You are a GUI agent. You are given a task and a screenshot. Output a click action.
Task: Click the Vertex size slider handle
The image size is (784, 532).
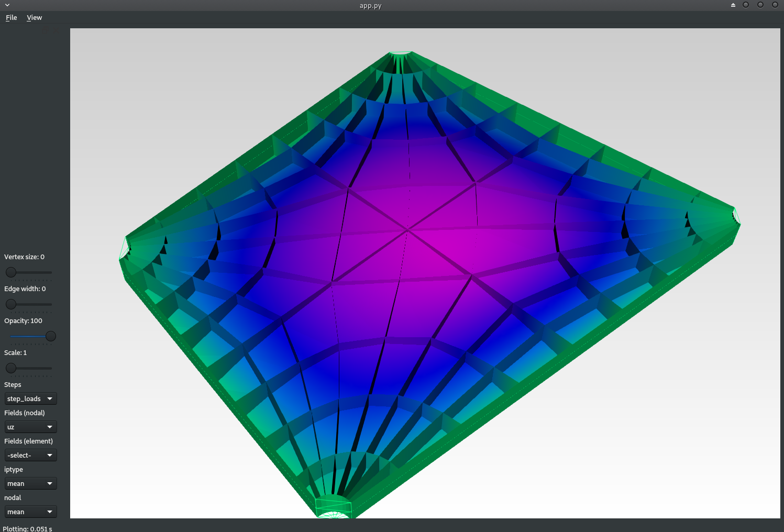click(x=11, y=272)
